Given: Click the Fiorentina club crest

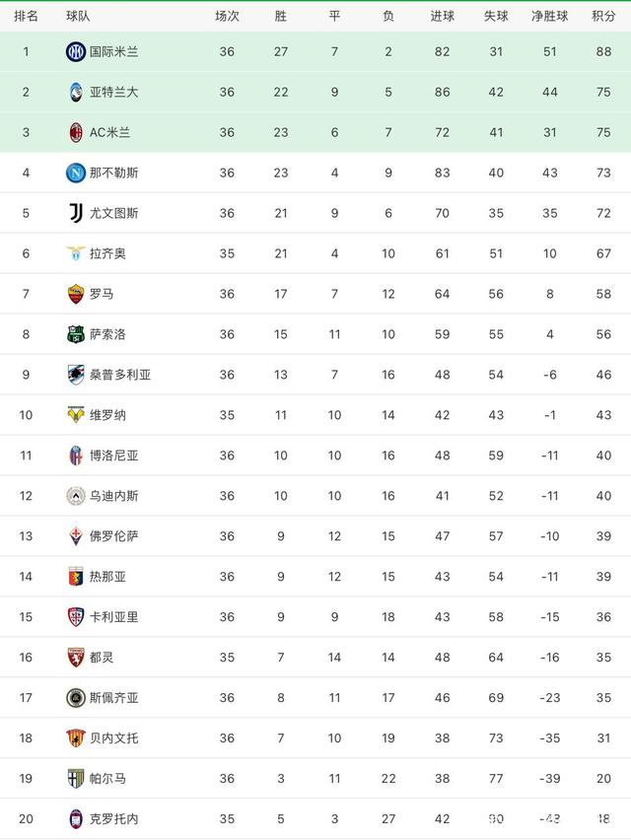Looking at the screenshot, I should point(76,536).
